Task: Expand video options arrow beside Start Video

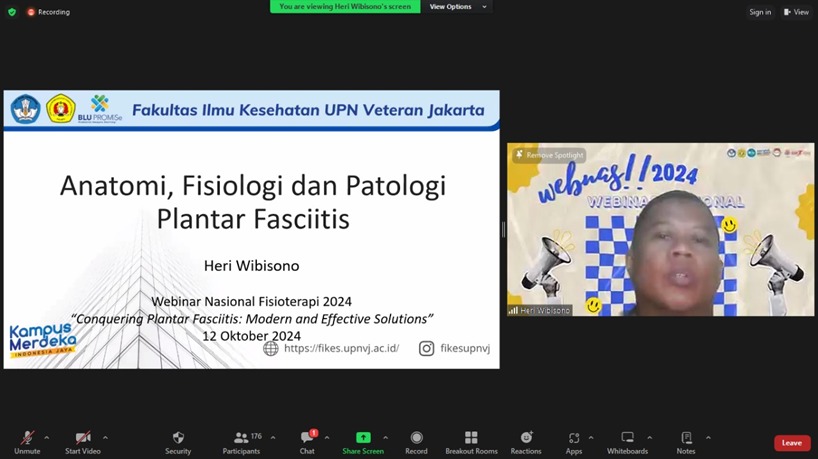Action: click(105, 438)
